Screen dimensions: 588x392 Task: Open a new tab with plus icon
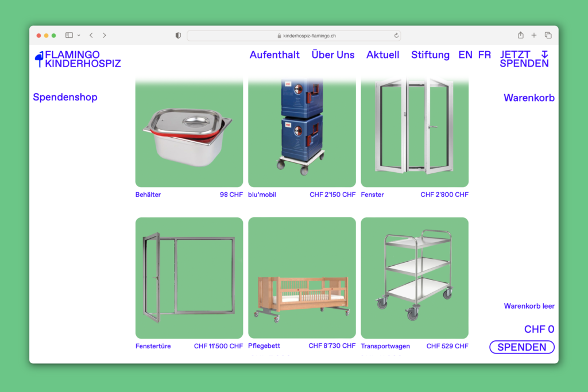pyautogui.click(x=534, y=36)
